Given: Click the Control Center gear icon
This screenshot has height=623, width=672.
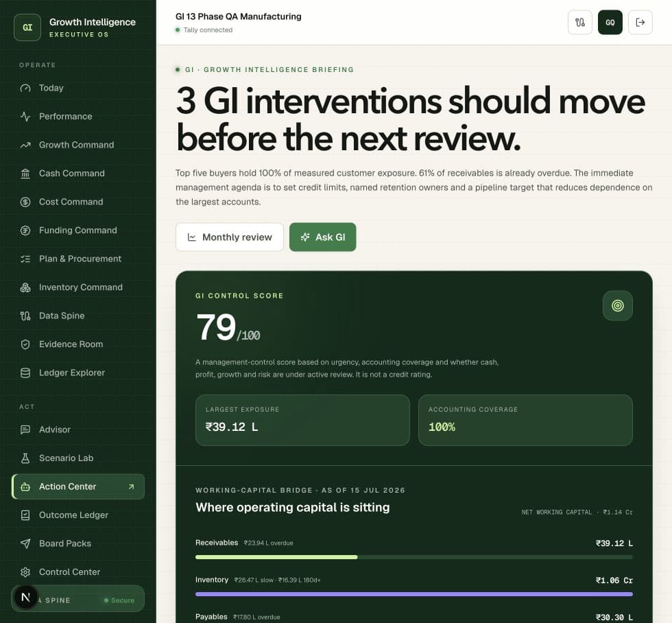Looking at the screenshot, I should pyautogui.click(x=25, y=572).
